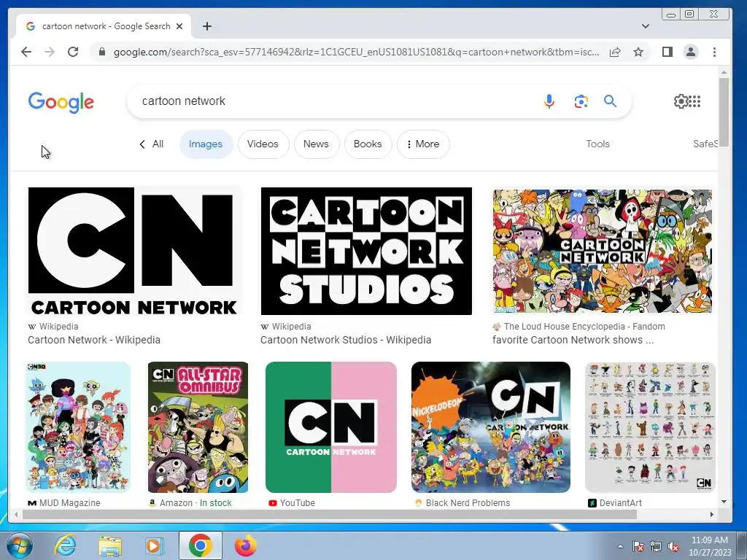Open Cartoon Network Studios logo image
This screenshot has height=560, width=747.
coord(366,251)
